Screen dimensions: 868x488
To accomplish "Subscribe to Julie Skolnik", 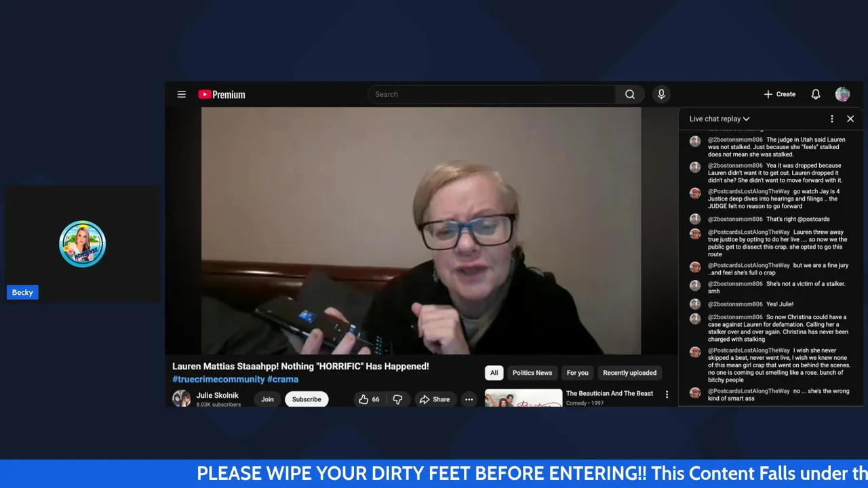I will click(307, 399).
